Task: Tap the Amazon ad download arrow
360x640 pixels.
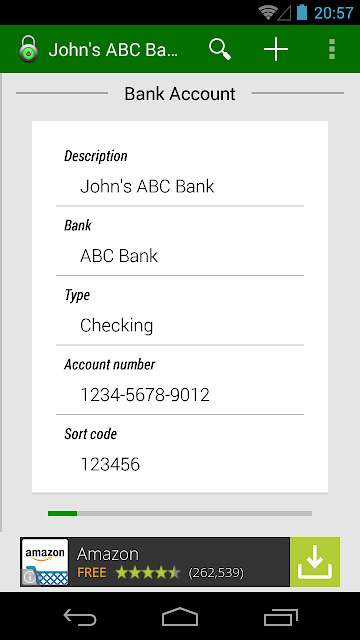Action: [315, 562]
